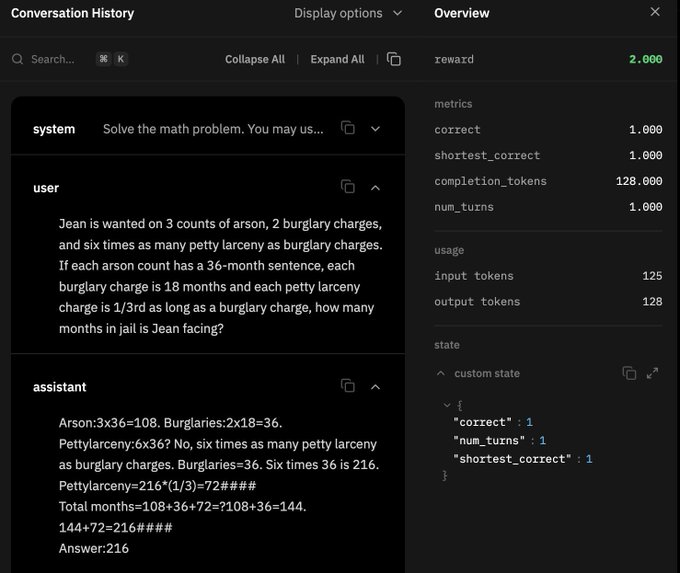This screenshot has width=680, height=573.
Task: Click the K shortcut key badge
Action: tap(121, 59)
